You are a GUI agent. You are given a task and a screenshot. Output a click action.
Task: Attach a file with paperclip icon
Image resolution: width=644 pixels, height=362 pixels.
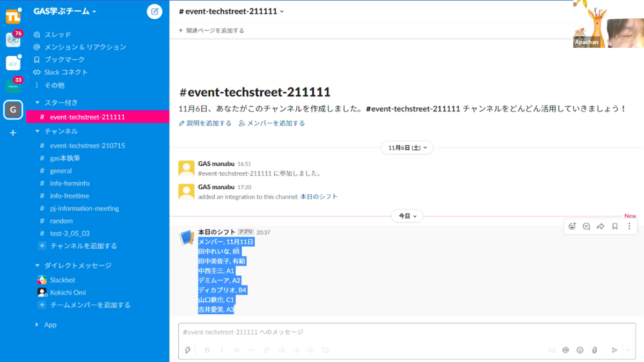coord(595,350)
